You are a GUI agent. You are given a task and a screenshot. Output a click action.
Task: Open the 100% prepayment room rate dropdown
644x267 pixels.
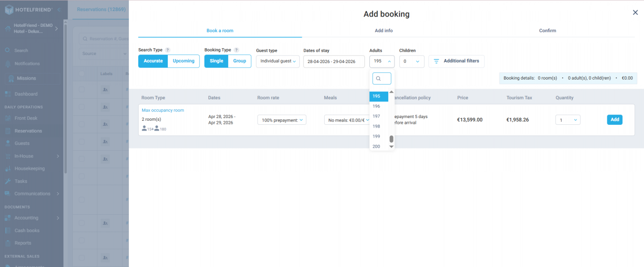click(281, 119)
